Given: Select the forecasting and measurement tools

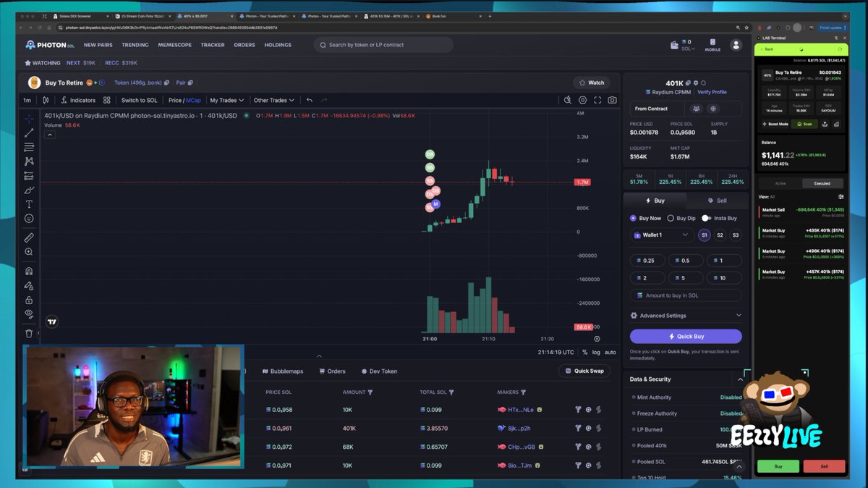Looking at the screenshot, I should click(29, 175).
